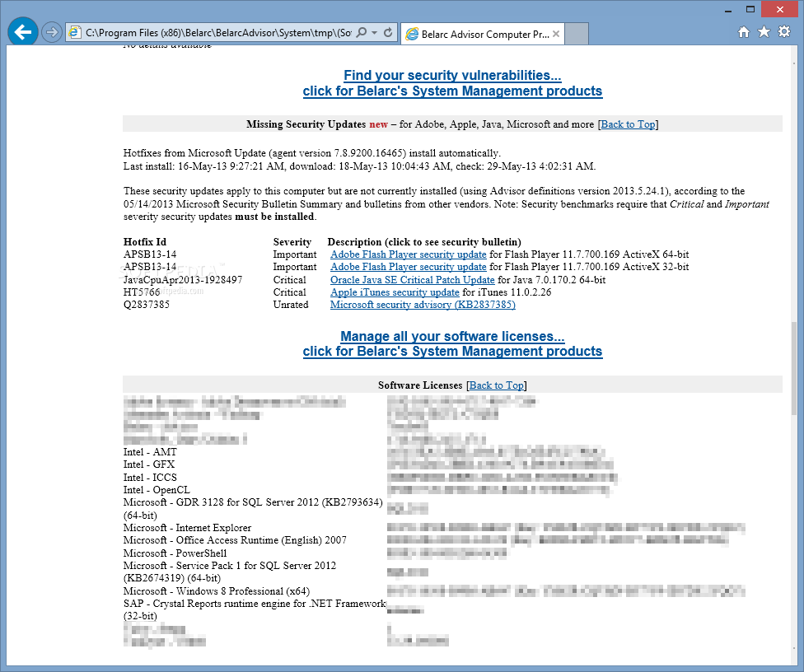Click the 'Hotfix Id' column heading
The image size is (804, 672).
145,242
